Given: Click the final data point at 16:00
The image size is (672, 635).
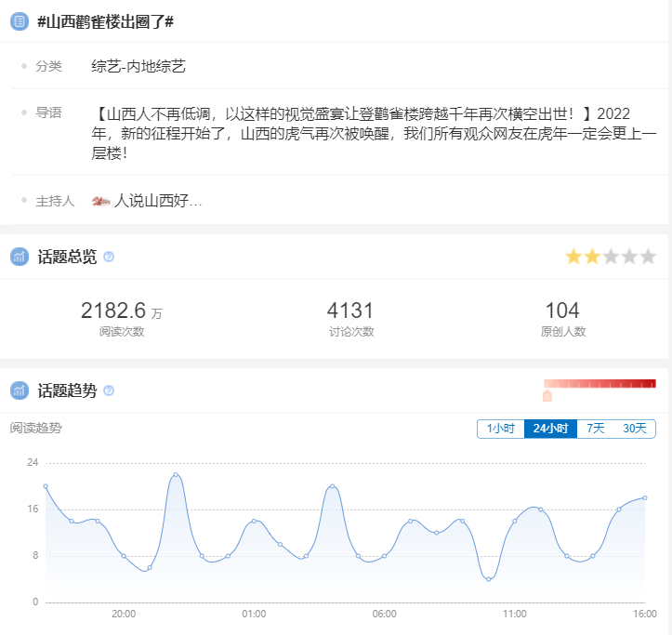Looking at the screenshot, I should pos(645,497).
